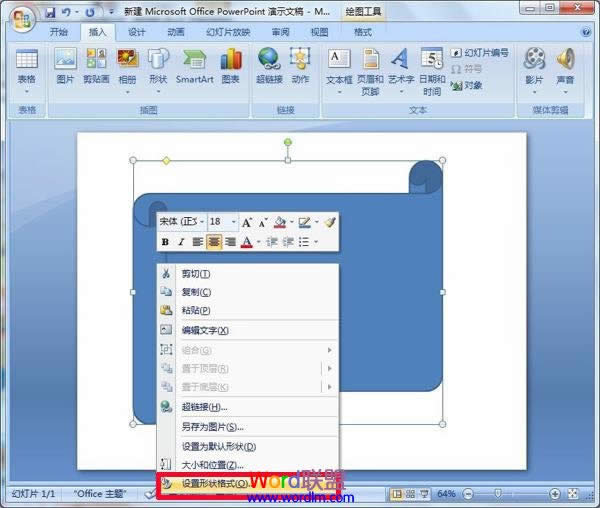Choose 复制 (Copy) in the context menu
The width and height of the screenshot is (600, 508).
pyautogui.click(x=248, y=292)
